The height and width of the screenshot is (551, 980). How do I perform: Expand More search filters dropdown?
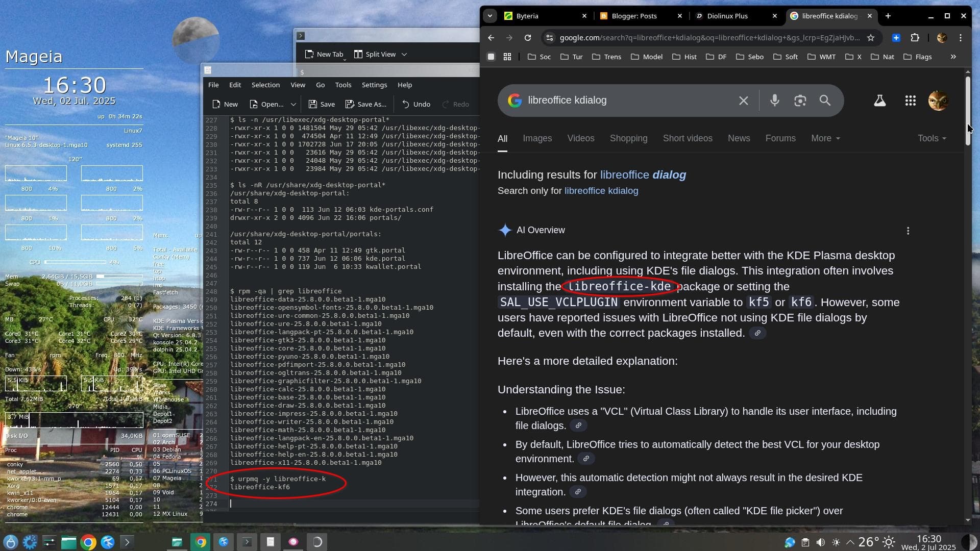825,138
